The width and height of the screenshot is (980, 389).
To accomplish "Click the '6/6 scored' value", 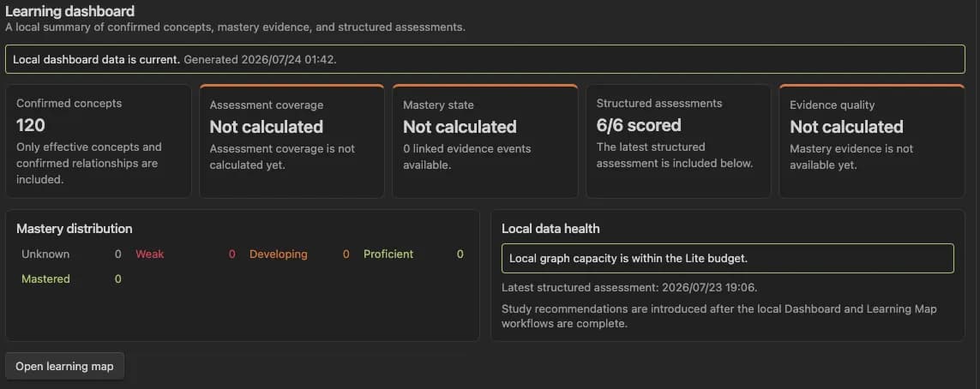I will (639, 125).
